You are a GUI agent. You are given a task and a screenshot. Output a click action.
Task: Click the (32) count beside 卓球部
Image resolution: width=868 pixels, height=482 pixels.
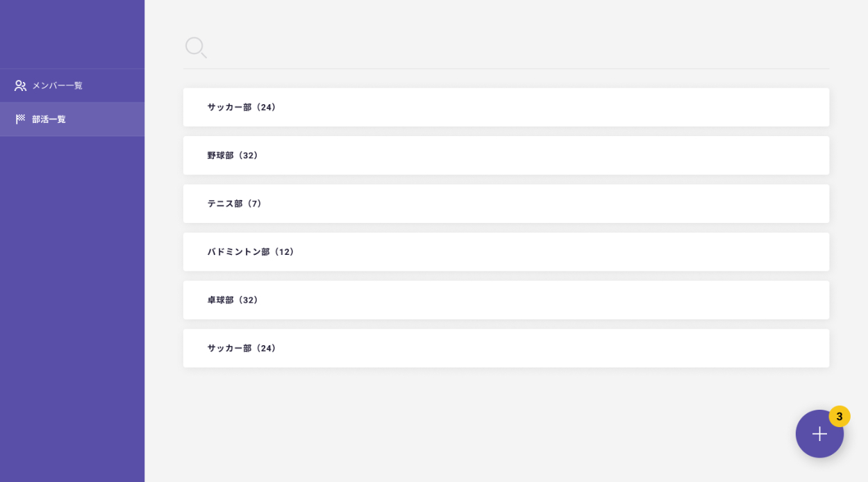click(x=249, y=300)
